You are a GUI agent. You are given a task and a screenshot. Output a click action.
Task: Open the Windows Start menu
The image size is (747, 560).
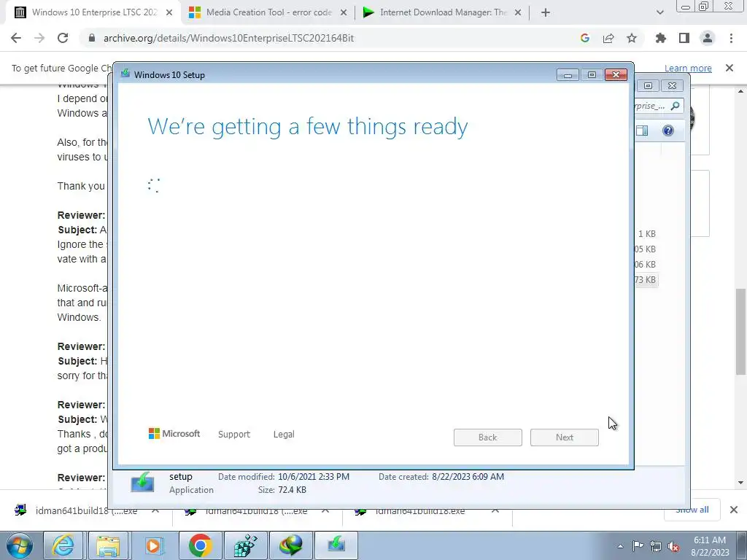click(20, 545)
